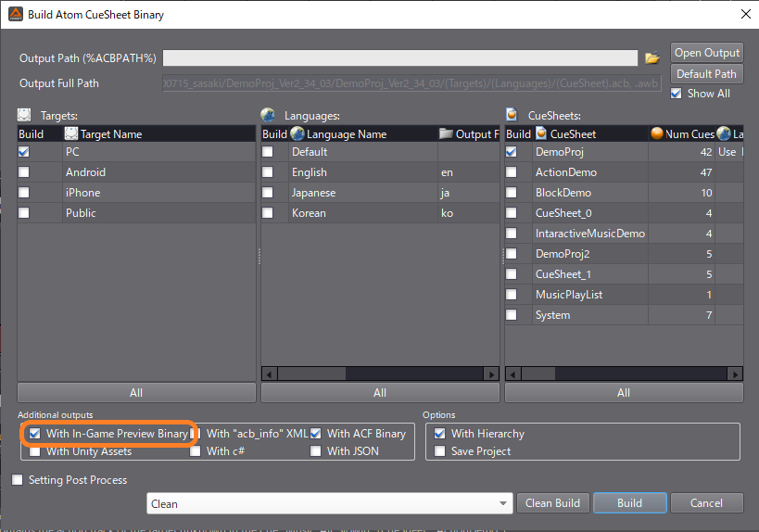
Task: Click the Build column header in Targets
Action: (40, 134)
